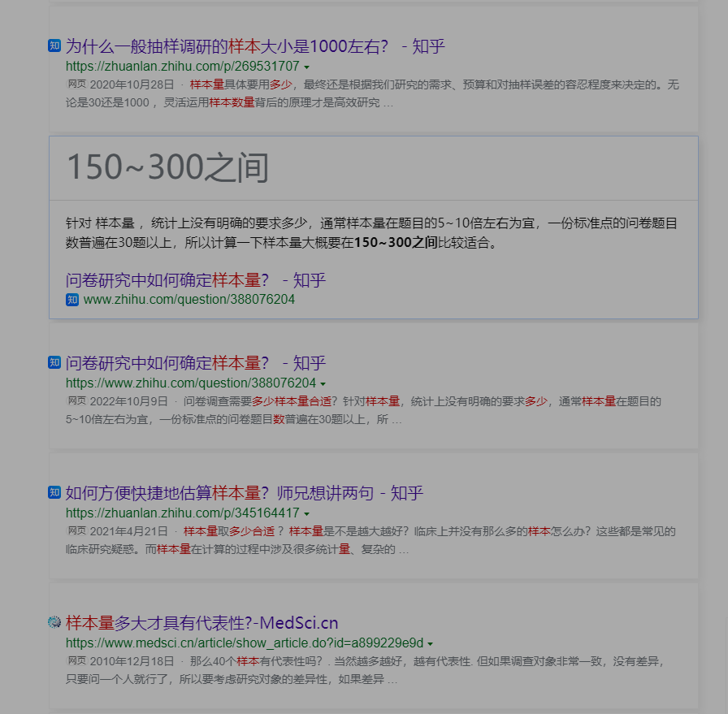Click the featured snippet text starting 针对 样本量
This screenshot has width=728, height=714.
[x=371, y=233]
